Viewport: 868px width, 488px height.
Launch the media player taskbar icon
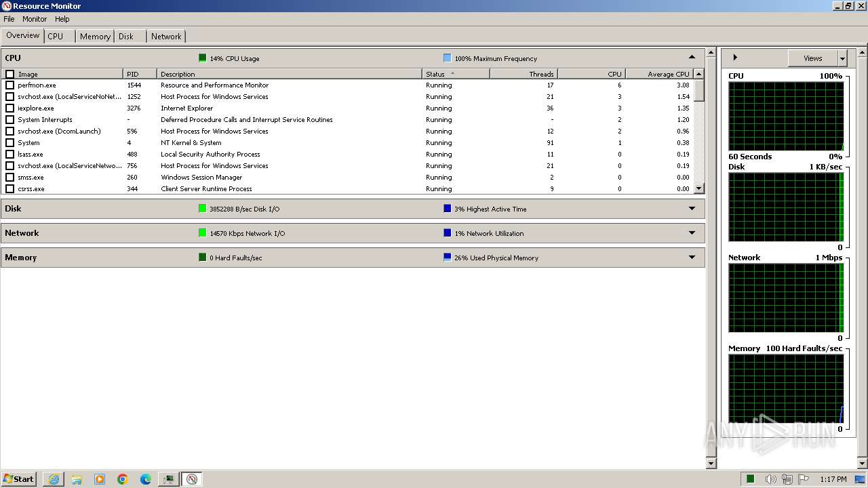click(100, 479)
